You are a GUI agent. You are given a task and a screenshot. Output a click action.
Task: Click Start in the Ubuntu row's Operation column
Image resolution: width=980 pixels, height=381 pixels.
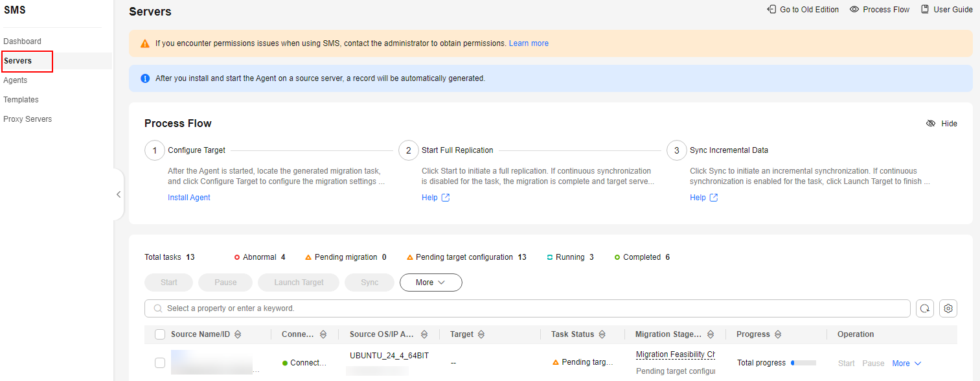point(847,364)
